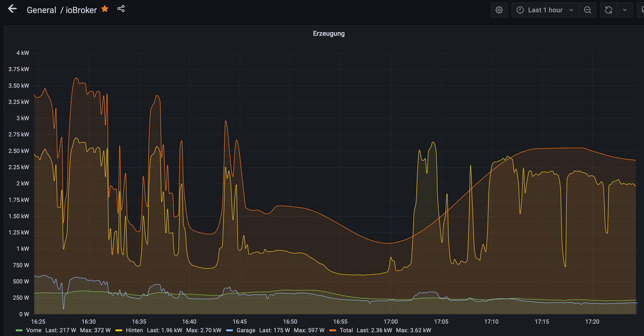Screen dimensions: 644x336
Task: Click the clock icon in time picker
Action: [520, 10]
